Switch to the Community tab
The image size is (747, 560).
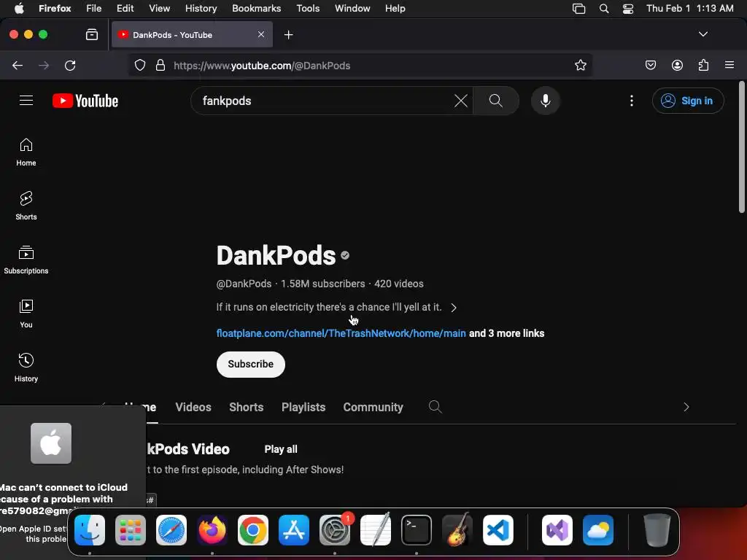[373, 407]
